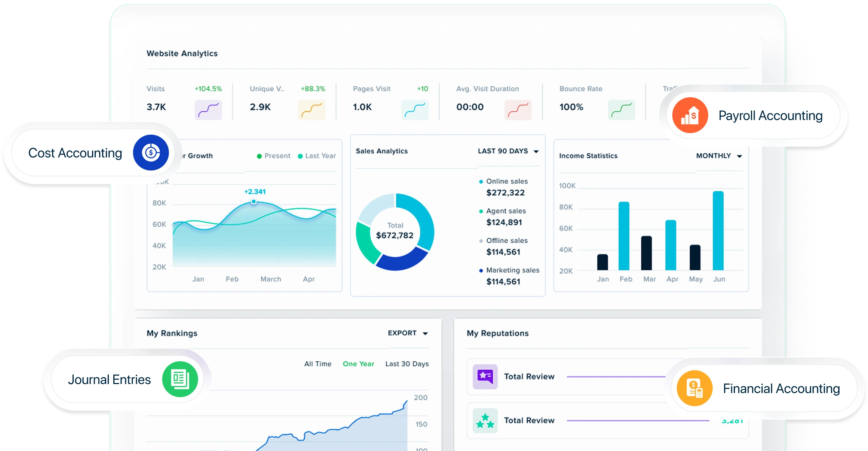Viewport: 868px width, 451px height.
Task: Click the Jun bar in Income Statistics
Action: 718,231
